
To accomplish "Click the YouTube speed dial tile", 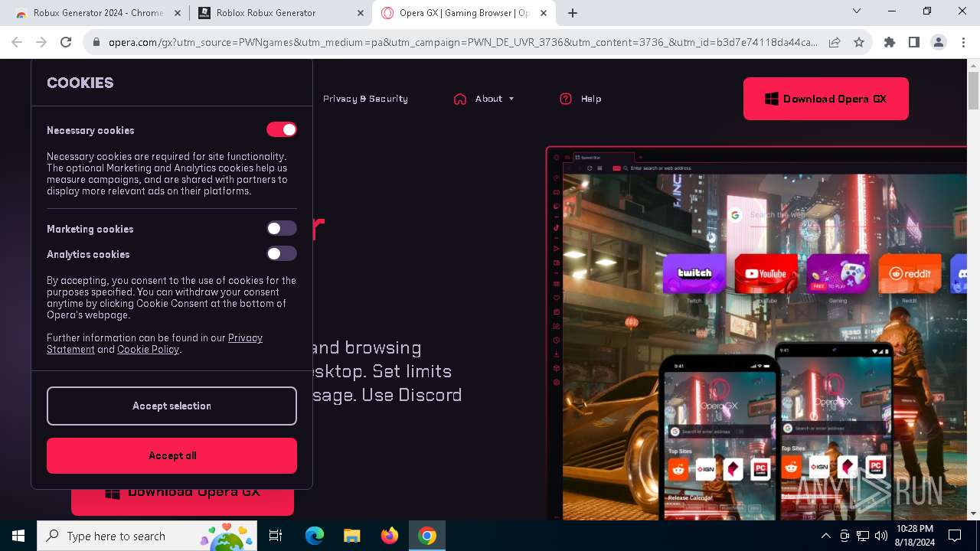I will 766,273.
